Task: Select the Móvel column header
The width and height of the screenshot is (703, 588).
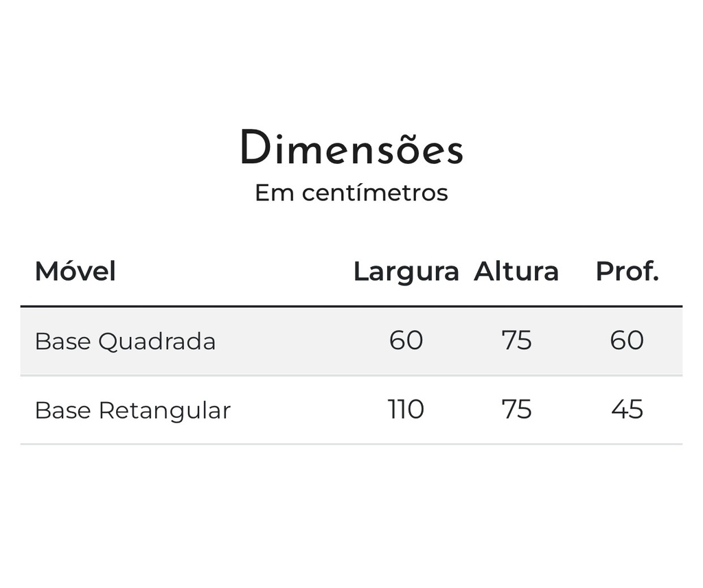Action: (x=76, y=271)
